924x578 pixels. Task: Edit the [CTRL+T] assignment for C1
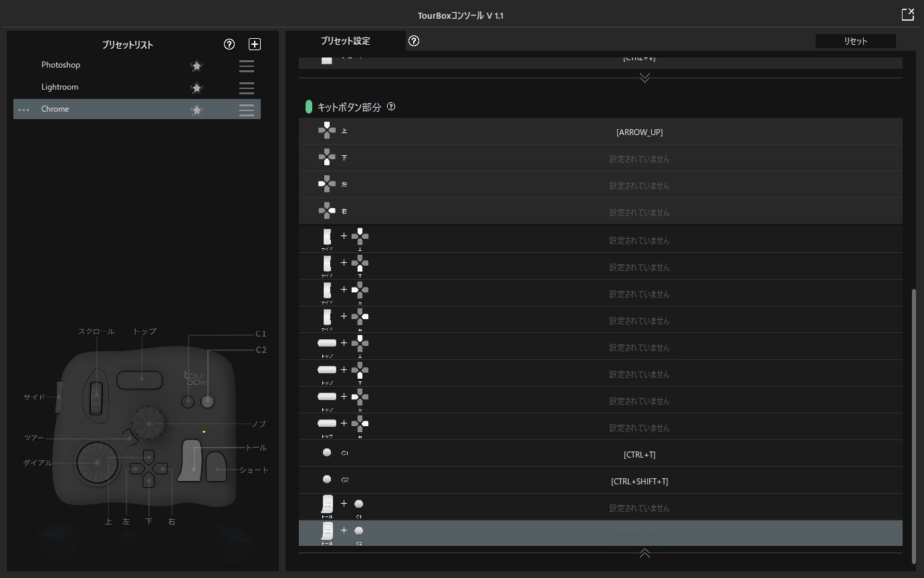(639, 455)
